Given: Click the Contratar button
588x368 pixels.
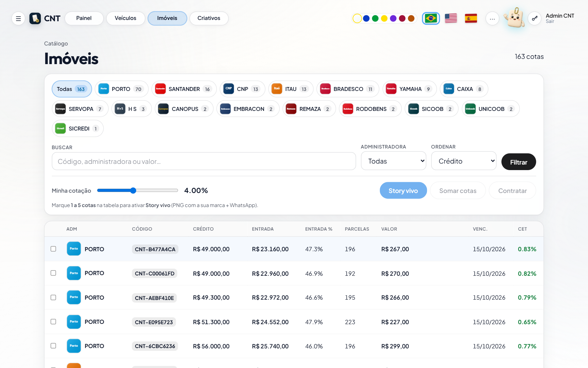Looking at the screenshot, I should click(x=513, y=191).
